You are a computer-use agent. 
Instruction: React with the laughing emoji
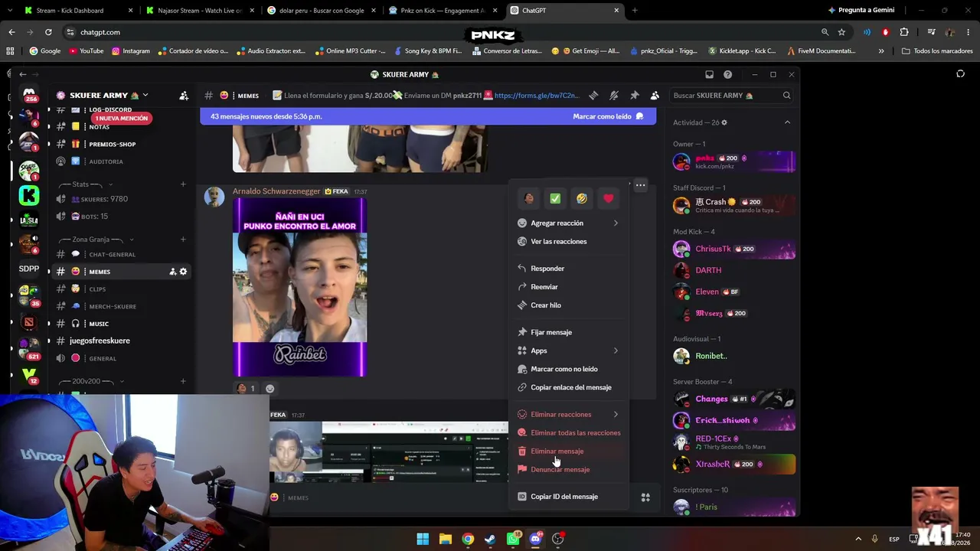click(x=582, y=199)
